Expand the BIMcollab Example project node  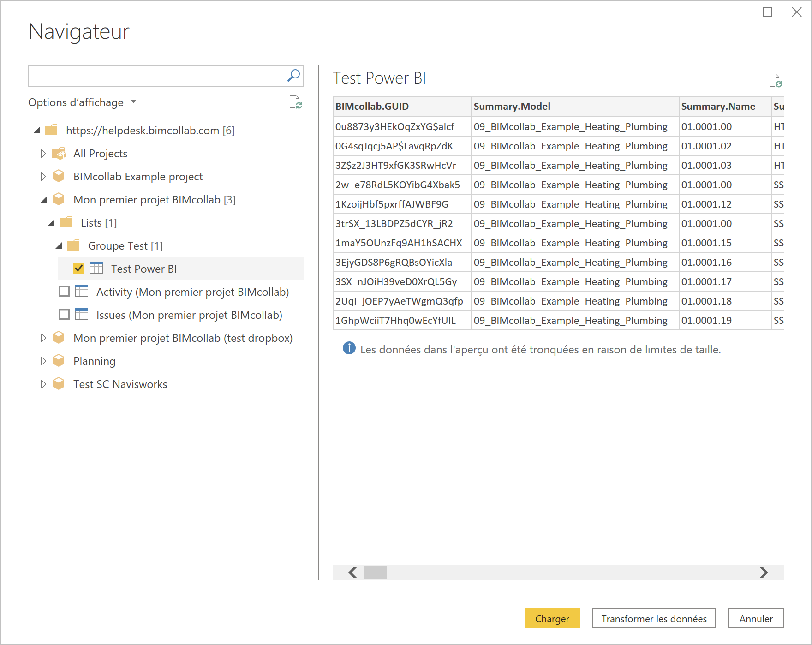click(43, 176)
